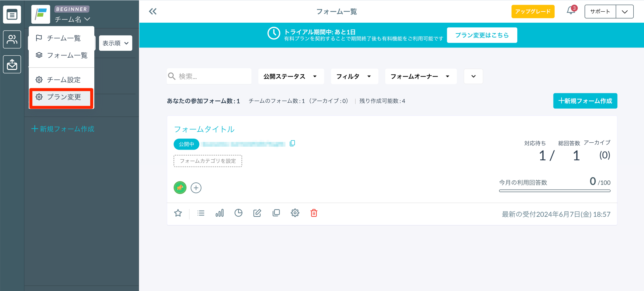Delete the form with trash icon
This screenshot has height=291, width=644.
[x=314, y=213]
